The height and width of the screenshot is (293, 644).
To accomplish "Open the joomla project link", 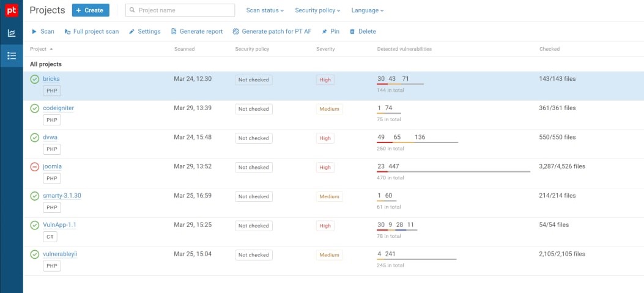I will [x=52, y=166].
